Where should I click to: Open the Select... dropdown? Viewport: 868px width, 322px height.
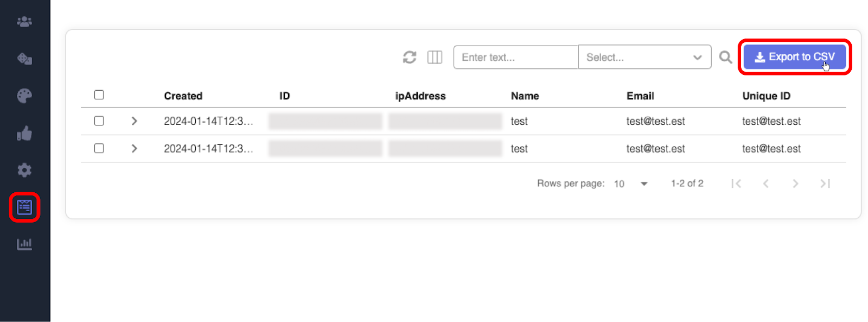tap(644, 57)
